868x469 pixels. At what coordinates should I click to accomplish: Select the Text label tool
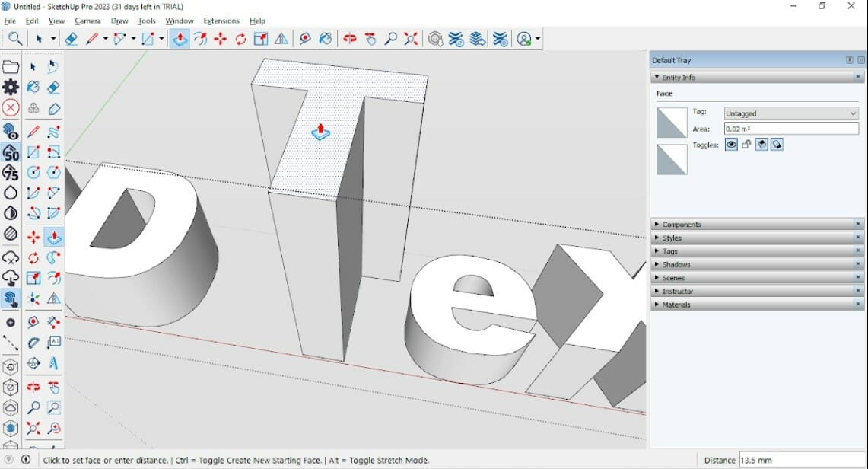(53, 343)
